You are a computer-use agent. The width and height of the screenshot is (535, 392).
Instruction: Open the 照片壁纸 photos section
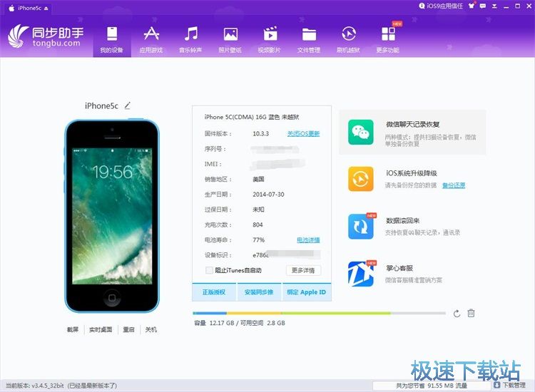230,40
